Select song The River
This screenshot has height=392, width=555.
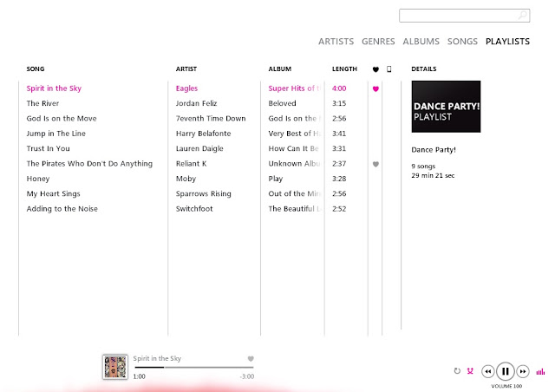pos(42,103)
